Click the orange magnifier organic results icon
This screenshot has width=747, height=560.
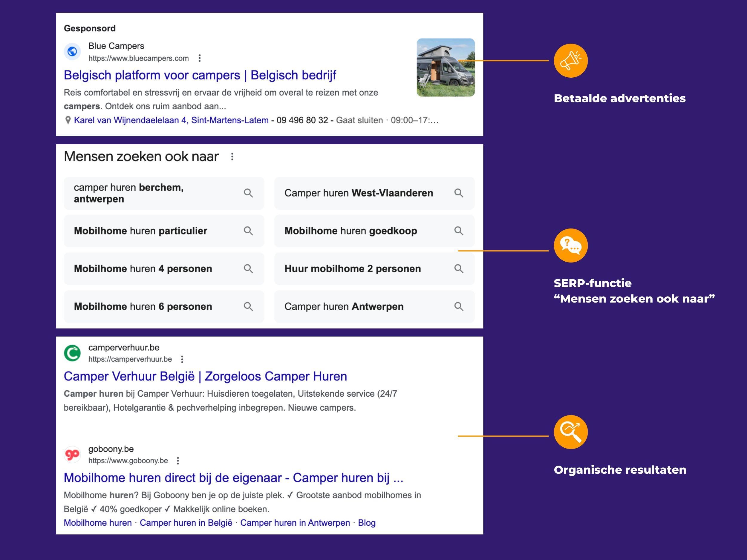[570, 432]
